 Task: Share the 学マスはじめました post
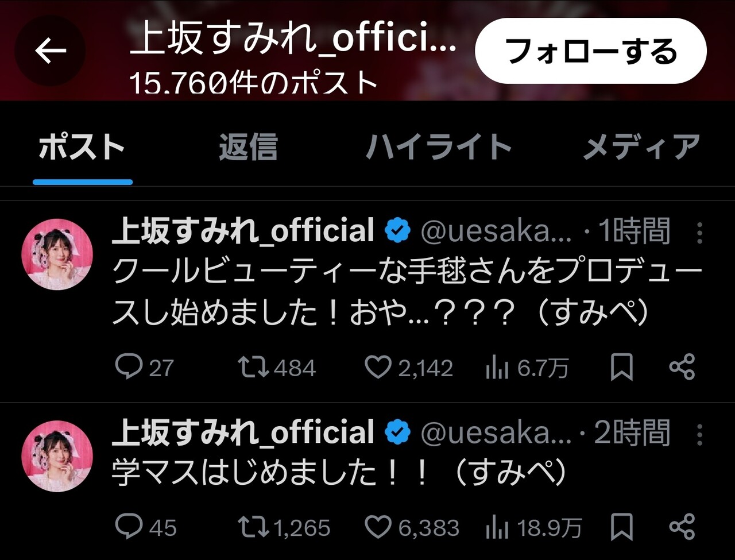point(682,527)
